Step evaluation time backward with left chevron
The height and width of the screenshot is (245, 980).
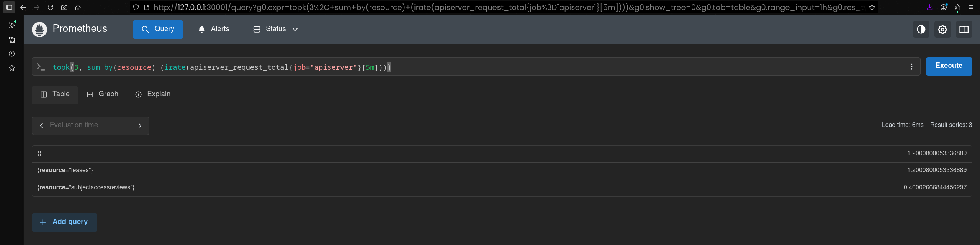coord(41,125)
